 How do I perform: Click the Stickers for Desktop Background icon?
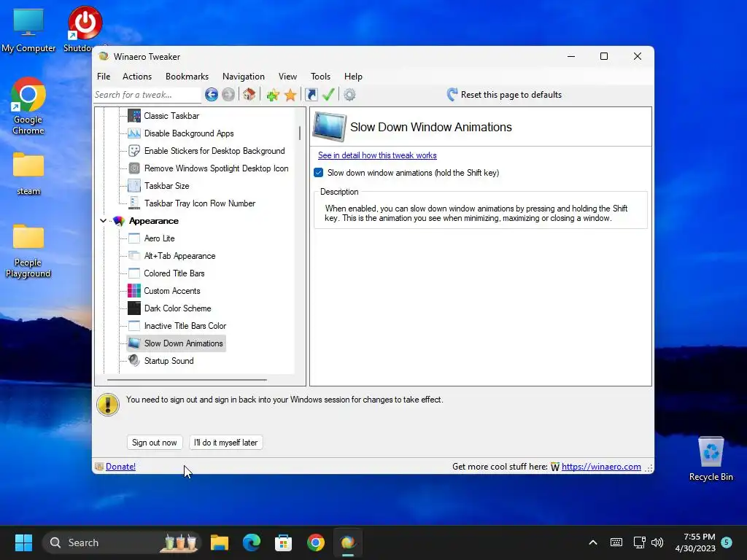pos(134,151)
